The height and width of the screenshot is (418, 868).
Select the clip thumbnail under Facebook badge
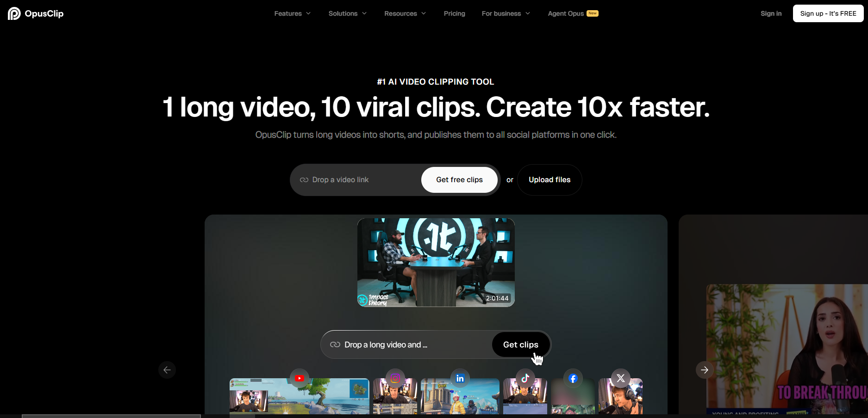573,397
